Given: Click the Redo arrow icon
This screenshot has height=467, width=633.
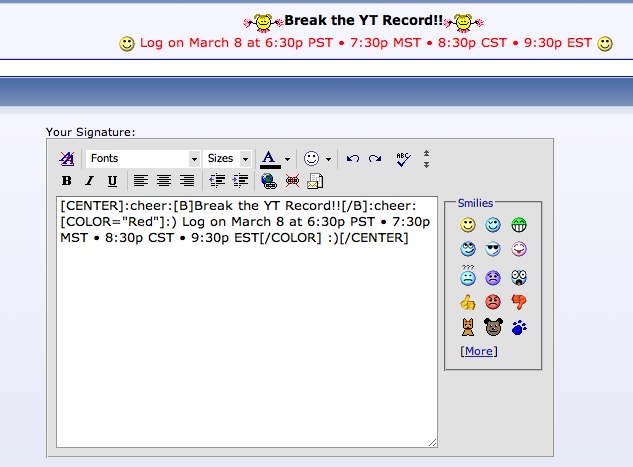Looking at the screenshot, I should (375, 159).
